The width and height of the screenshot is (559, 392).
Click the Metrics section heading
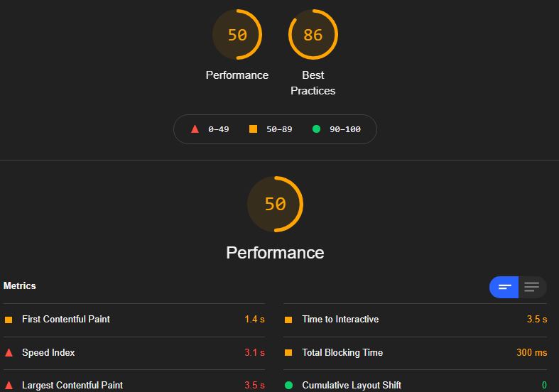20,285
